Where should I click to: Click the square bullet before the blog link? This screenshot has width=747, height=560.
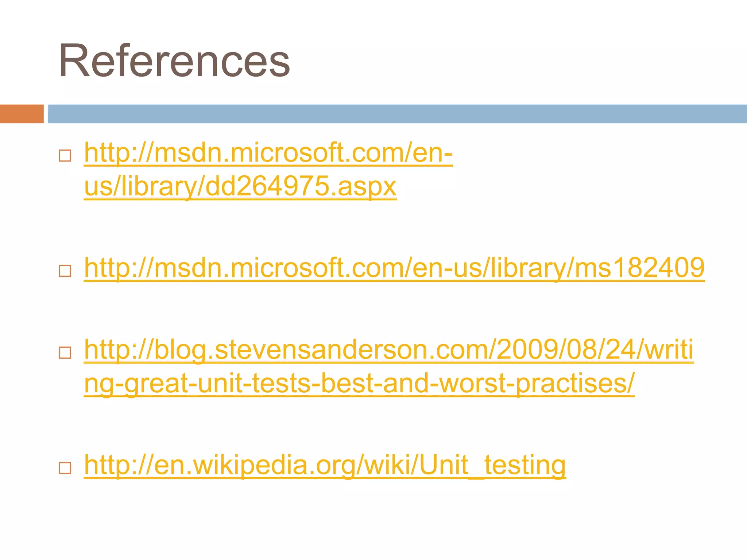[65, 353]
